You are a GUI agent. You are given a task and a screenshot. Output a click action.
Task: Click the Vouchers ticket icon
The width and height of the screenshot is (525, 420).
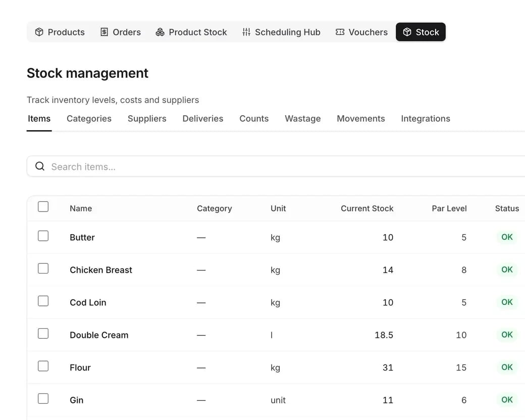340,32
